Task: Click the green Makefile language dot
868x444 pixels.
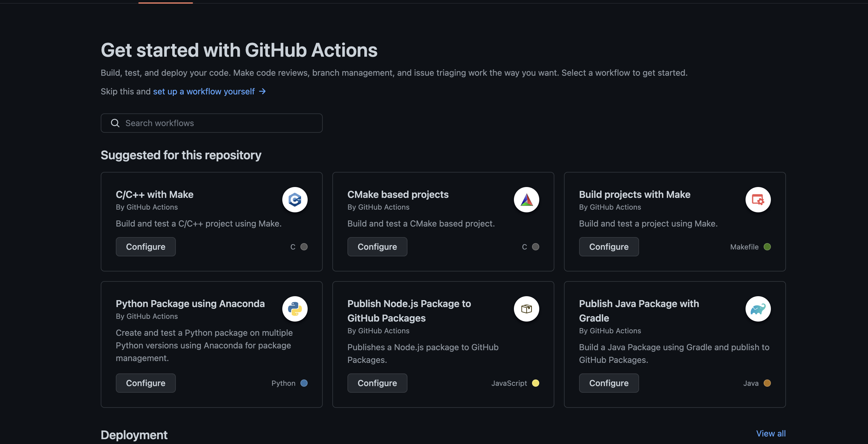Action: (767, 247)
